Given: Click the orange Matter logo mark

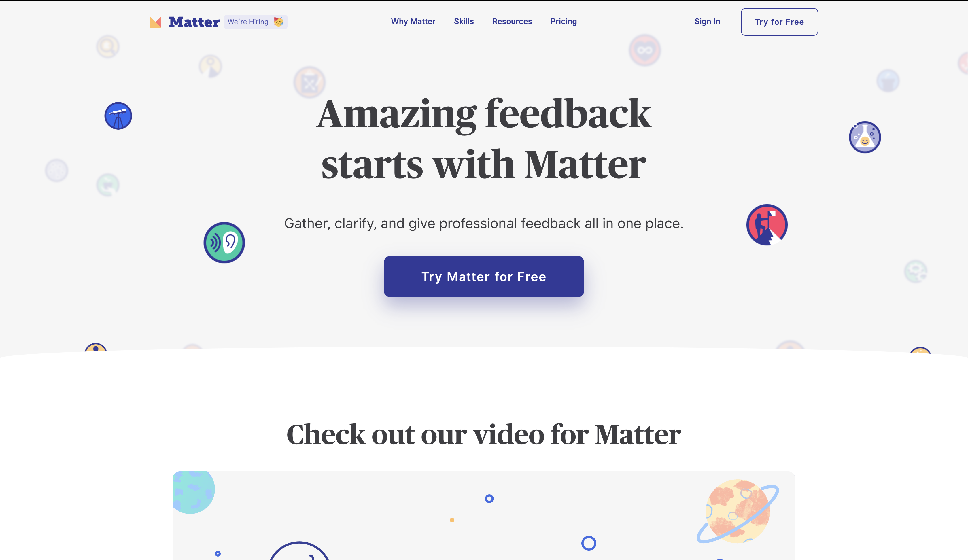Looking at the screenshot, I should (156, 22).
